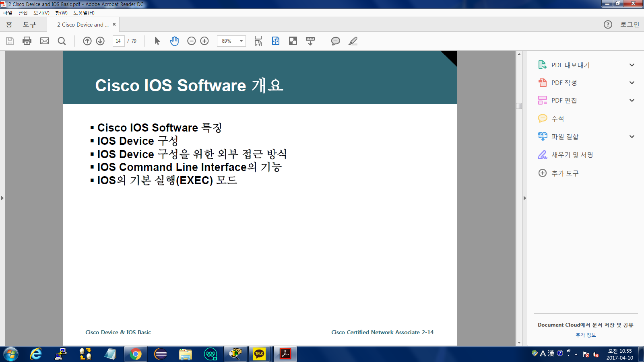Activate the Hand pan tool
Viewport: 644px width, 362px height.
[174, 41]
